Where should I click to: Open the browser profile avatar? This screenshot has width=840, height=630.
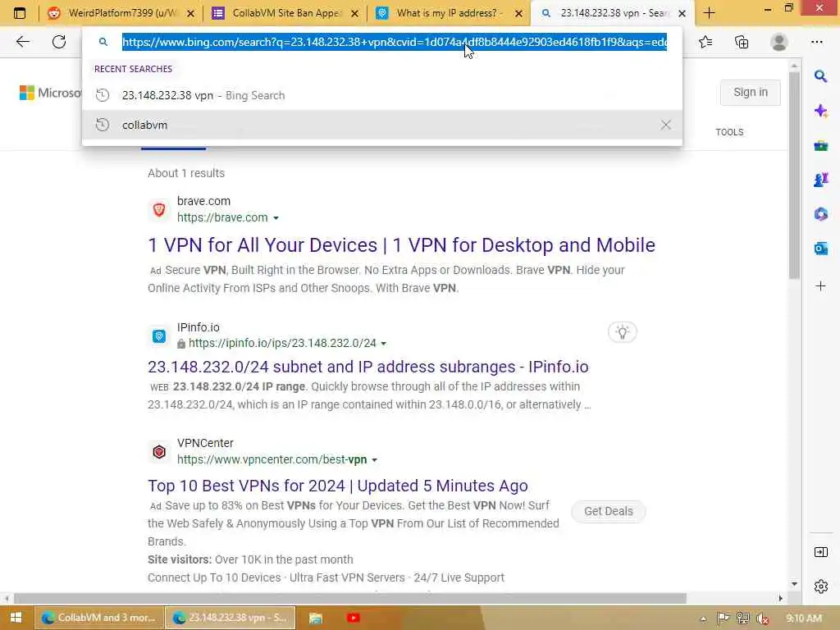coord(779,42)
